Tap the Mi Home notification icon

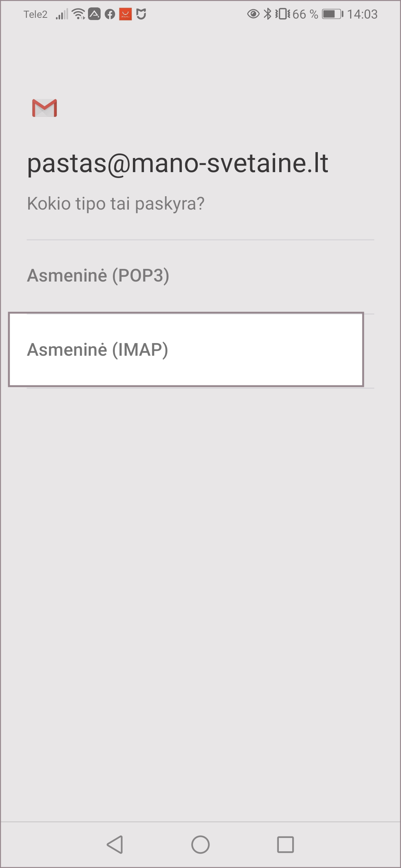[141, 14]
